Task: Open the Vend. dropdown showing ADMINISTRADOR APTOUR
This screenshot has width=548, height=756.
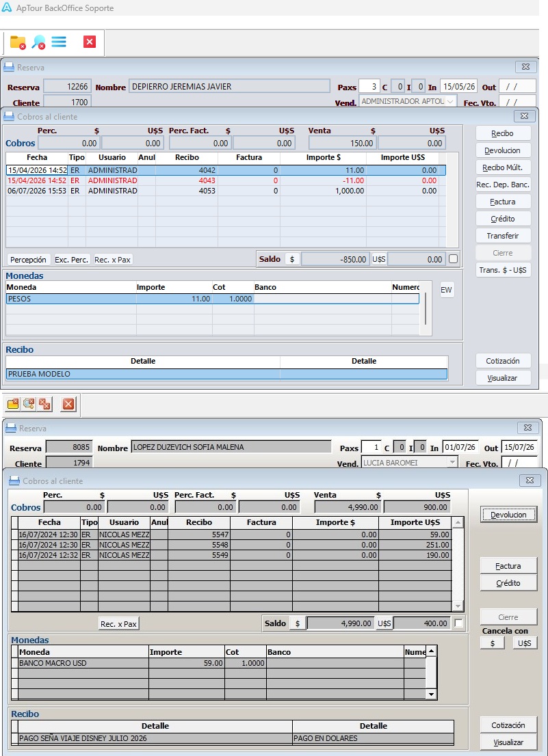Action: click(x=450, y=102)
